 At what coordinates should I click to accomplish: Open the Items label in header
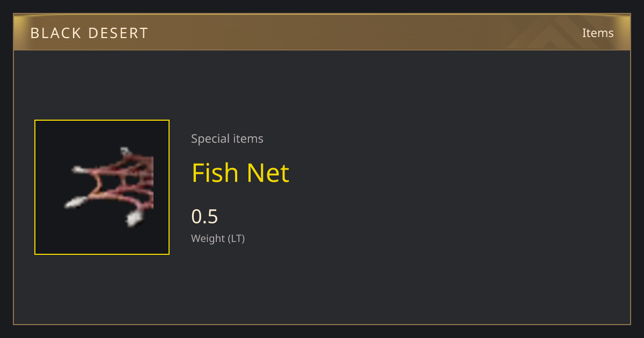pyautogui.click(x=598, y=33)
